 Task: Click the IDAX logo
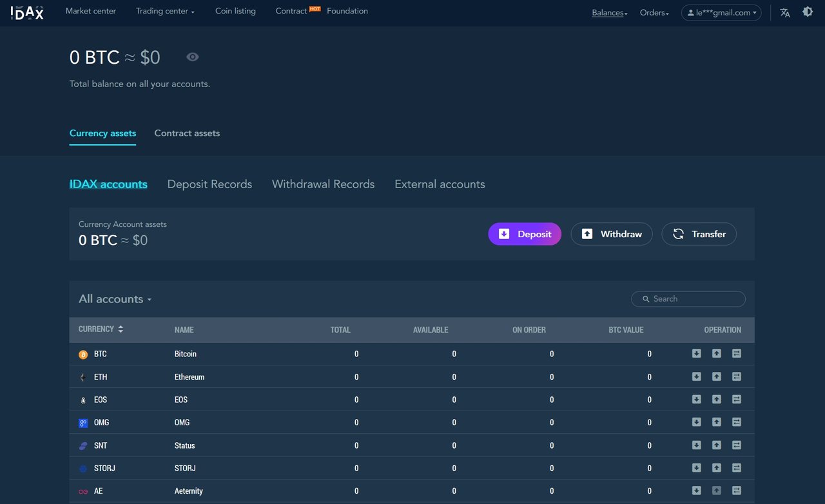click(27, 12)
